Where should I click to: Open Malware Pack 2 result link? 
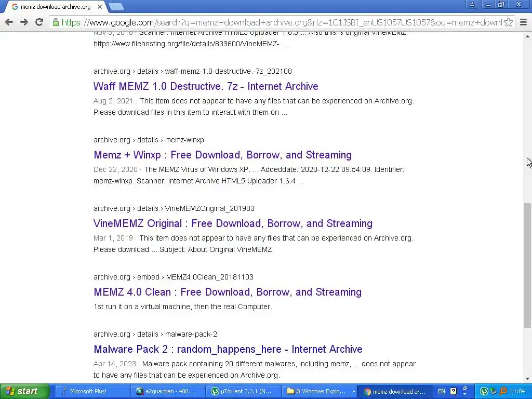tap(228, 349)
